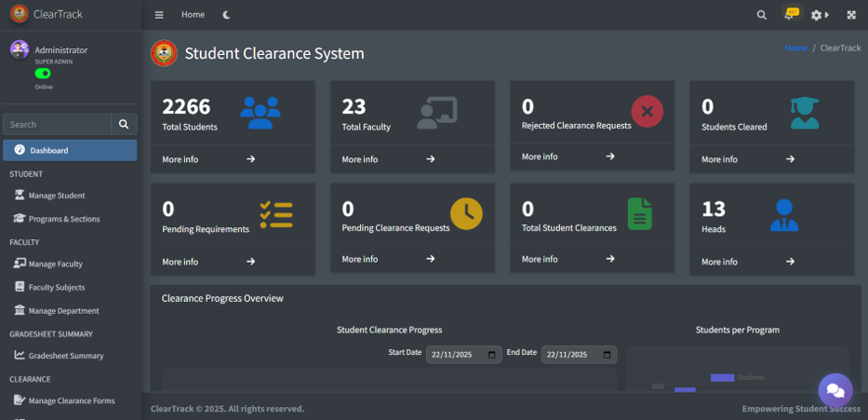This screenshot has height=420, width=868.
Task: Open Manage Student in sidebar
Action: [x=70, y=196]
